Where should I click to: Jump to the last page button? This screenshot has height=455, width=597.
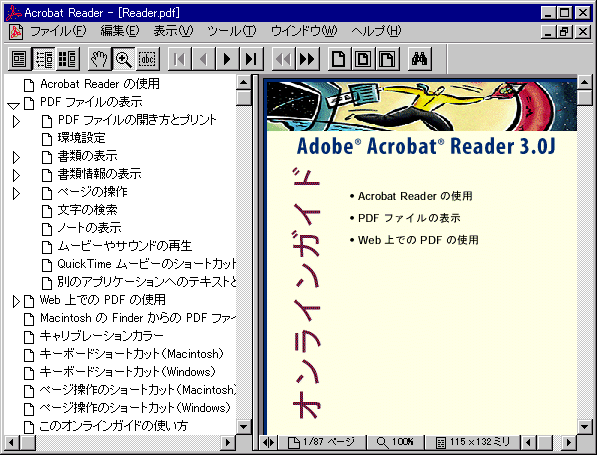[x=251, y=59]
